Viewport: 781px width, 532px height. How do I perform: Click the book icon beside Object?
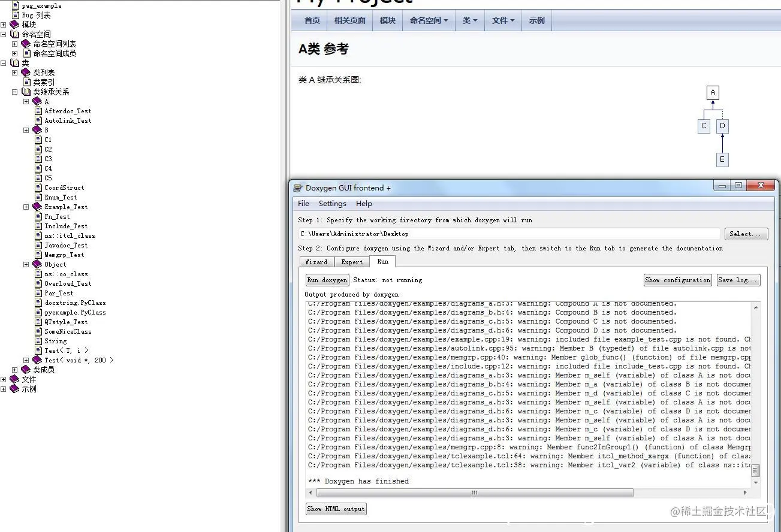click(x=37, y=264)
